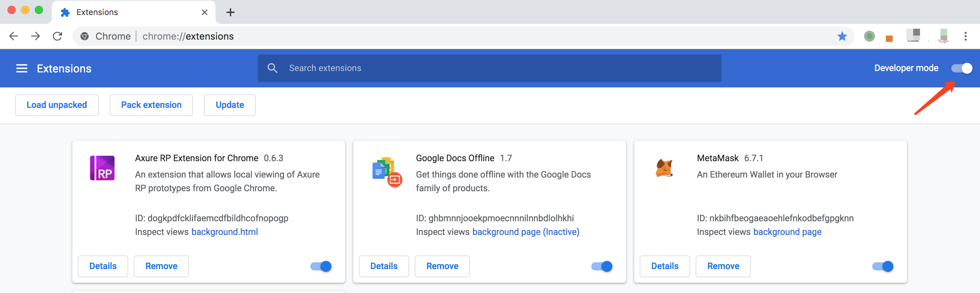Open Details for MetaMask
Image resolution: width=980 pixels, height=293 pixels.
click(x=665, y=266)
